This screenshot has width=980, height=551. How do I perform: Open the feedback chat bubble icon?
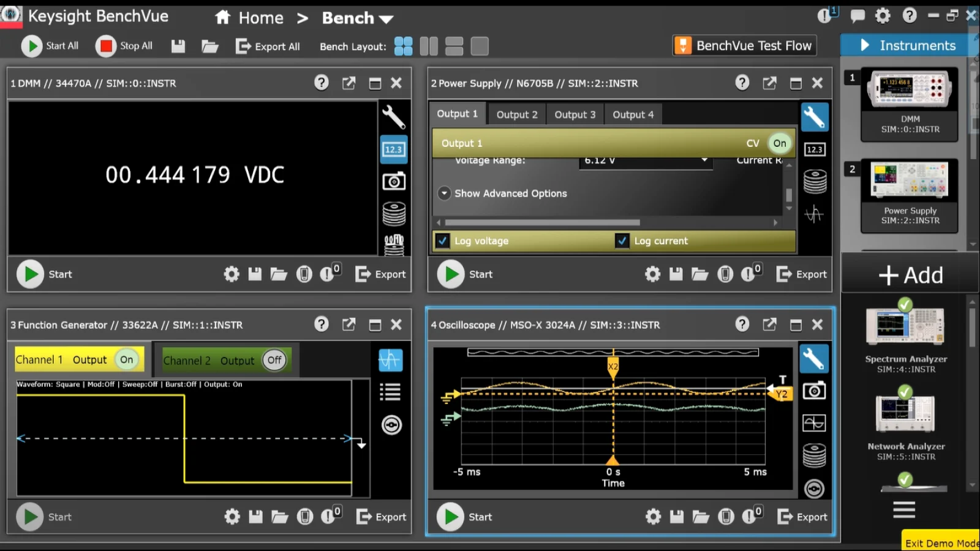pyautogui.click(x=858, y=15)
